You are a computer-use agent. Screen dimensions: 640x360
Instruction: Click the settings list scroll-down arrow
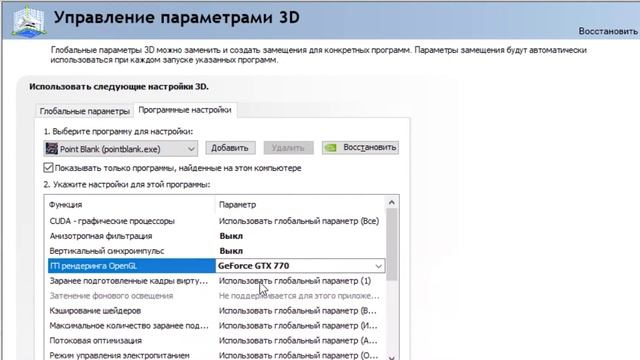[391, 357]
